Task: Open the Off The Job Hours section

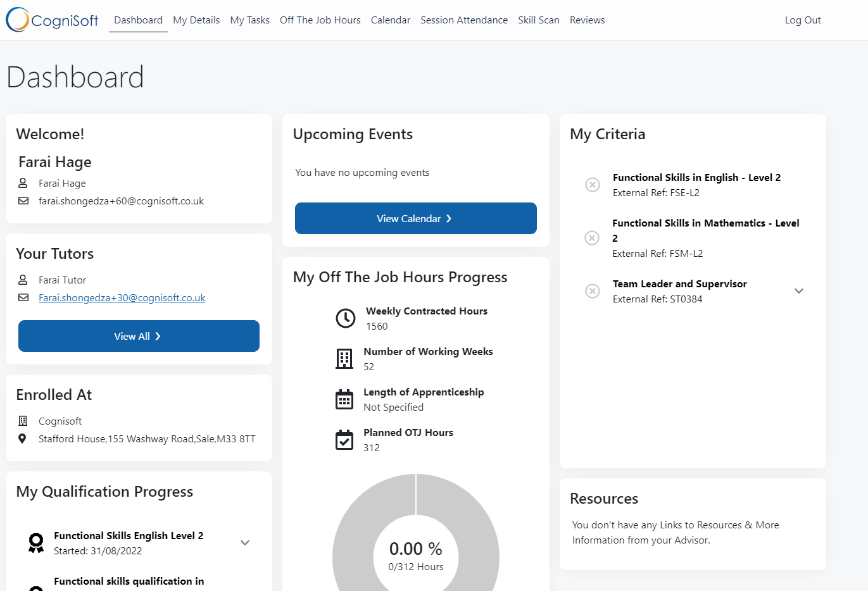Action: (x=320, y=20)
